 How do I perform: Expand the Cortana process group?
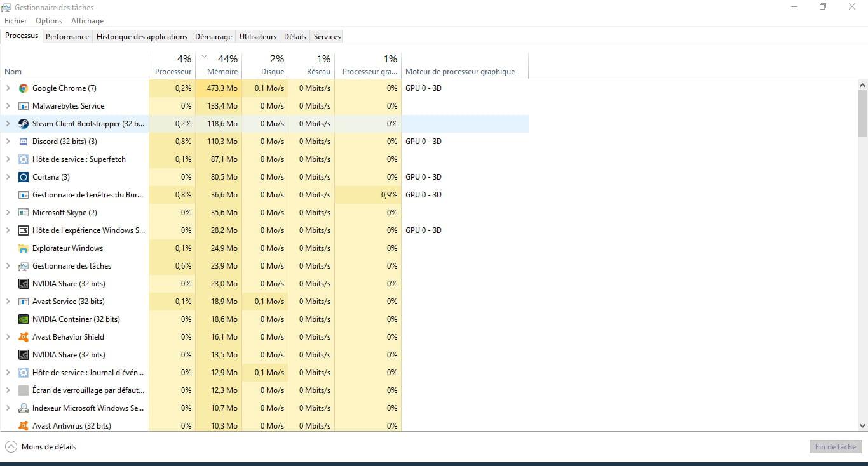click(x=8, y=177)
